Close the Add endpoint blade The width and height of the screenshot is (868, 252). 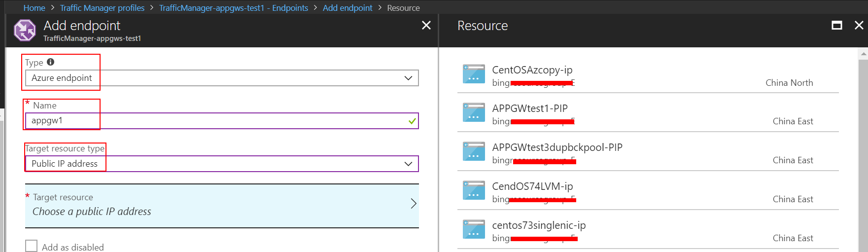[x=426, y=26]
